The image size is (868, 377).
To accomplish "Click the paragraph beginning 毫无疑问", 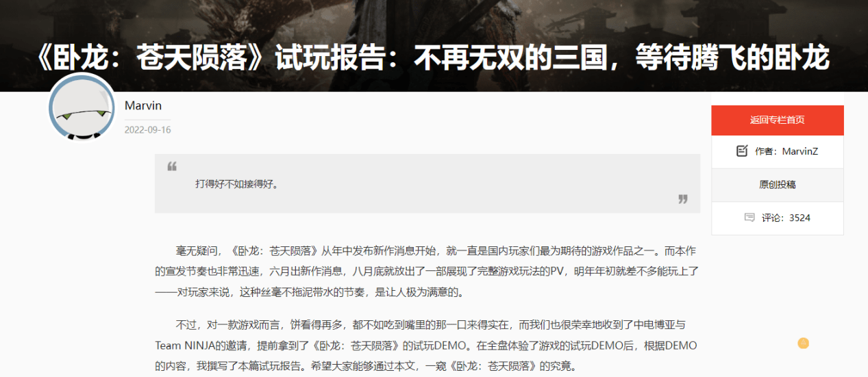I will (427, 272).
